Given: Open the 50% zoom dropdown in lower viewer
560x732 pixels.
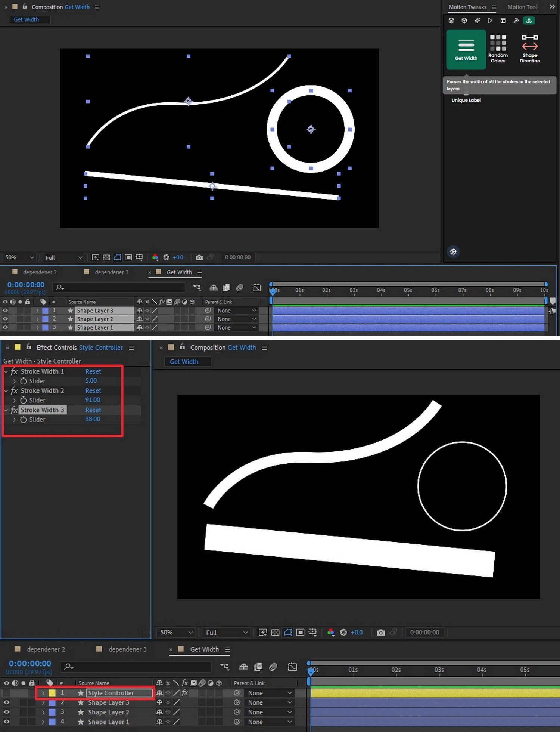Looking at the screenshot, I should pyautogui.click(x=176, y=632).
